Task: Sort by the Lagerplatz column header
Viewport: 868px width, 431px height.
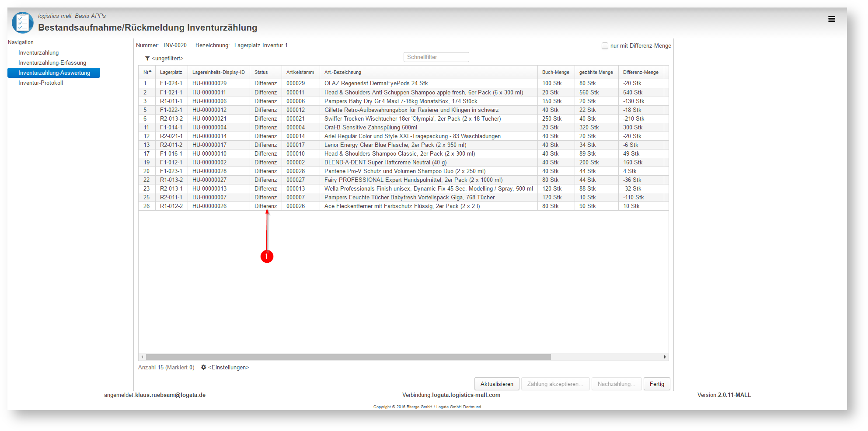Action: [x=171, y=73]
